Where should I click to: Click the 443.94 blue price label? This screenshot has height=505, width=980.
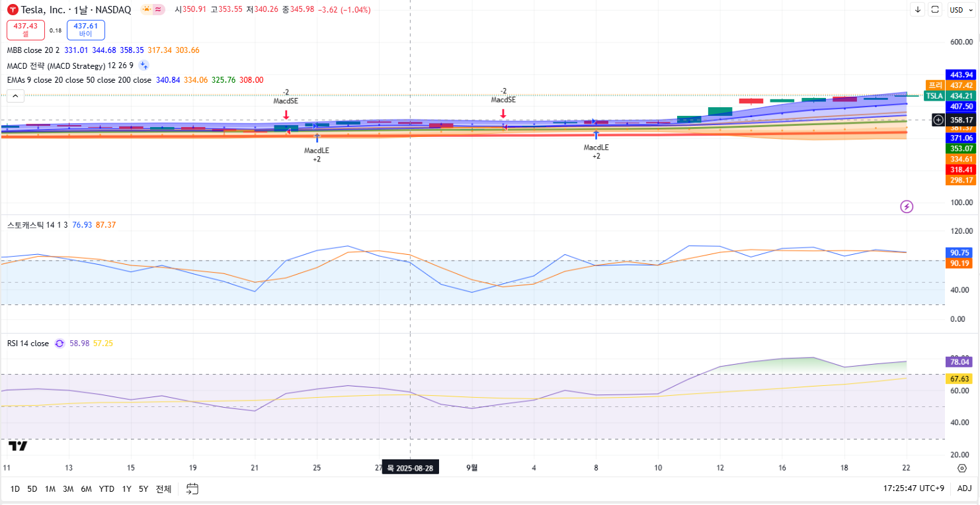(x=961, y=75)
